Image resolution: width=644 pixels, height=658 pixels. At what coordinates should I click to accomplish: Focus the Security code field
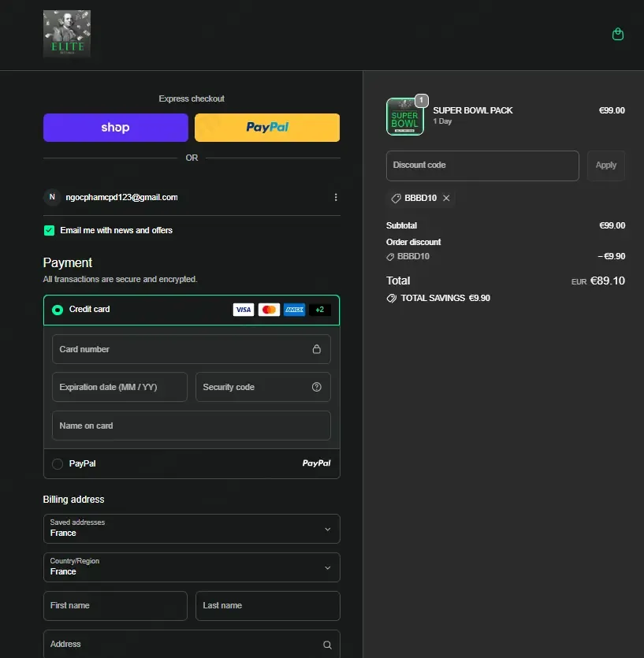point(262,387)
